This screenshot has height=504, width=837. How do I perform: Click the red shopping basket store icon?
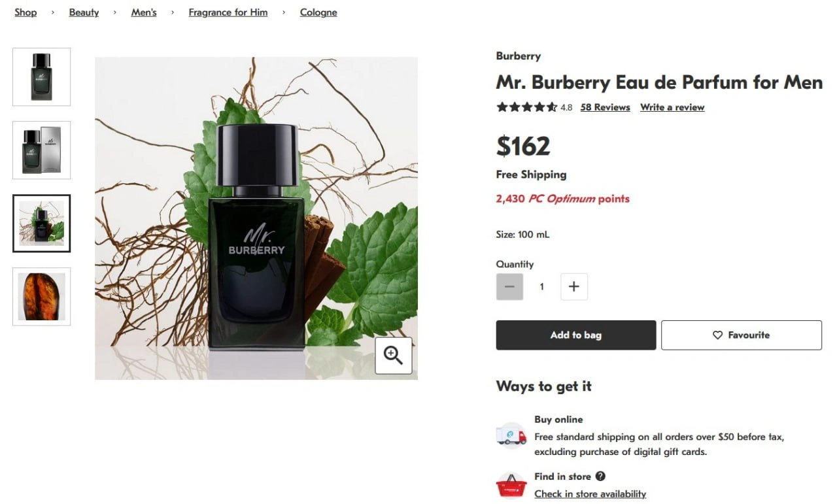coord(511,486)
